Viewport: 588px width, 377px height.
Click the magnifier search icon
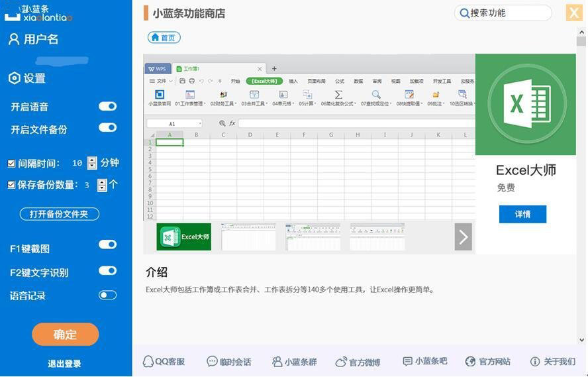[464, 13]
